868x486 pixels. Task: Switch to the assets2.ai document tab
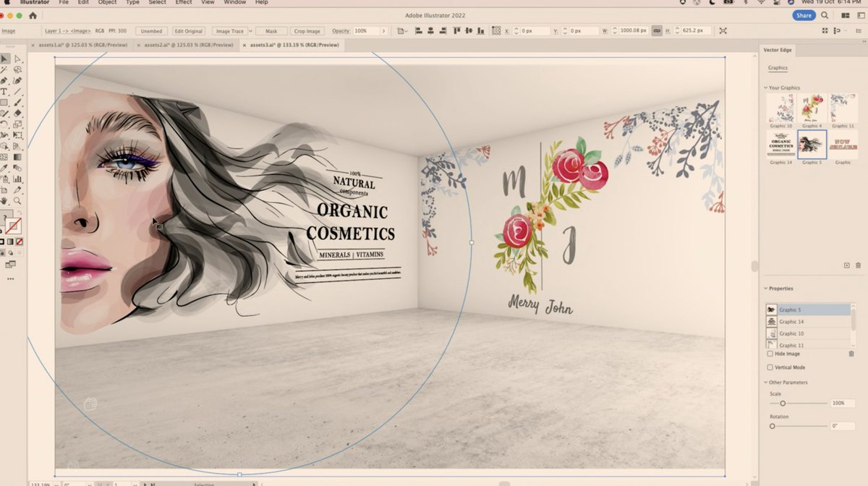(x=189, y=45)
